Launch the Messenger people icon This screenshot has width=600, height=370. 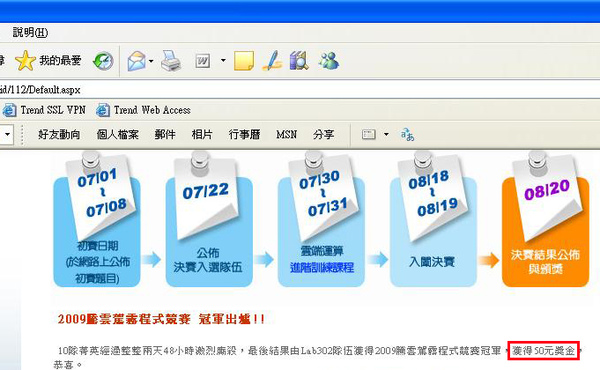pyautogui.click(x=329, y=61)
